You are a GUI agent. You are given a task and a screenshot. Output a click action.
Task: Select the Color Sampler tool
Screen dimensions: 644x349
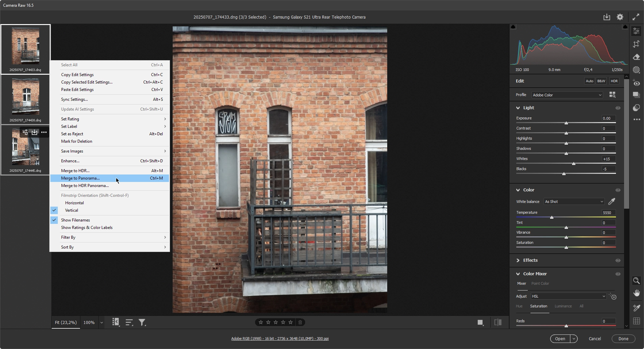click(636, 308)
